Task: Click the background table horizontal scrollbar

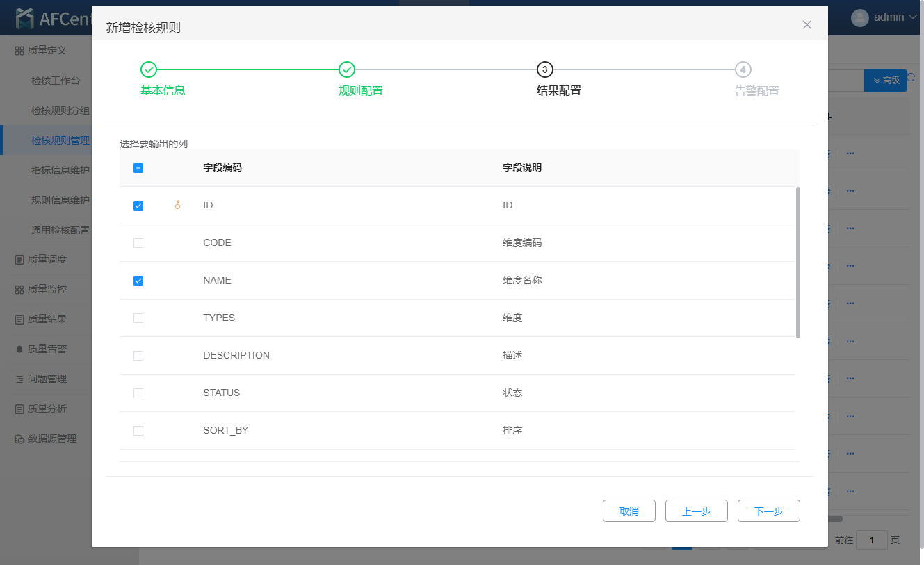Action: [835, 518]
